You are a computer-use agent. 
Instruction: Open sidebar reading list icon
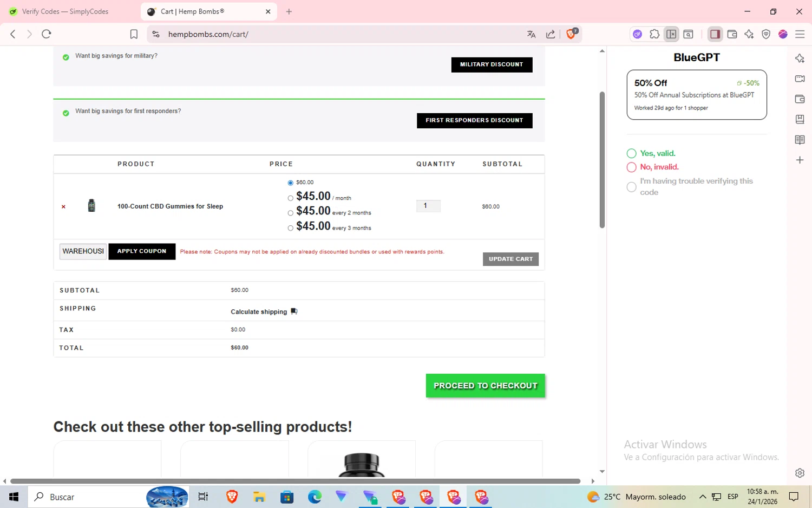(x=800, y=140)
